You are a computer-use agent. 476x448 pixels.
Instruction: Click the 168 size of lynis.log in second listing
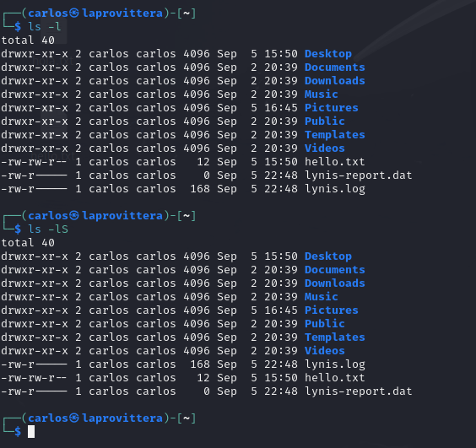(x=200, y=364)
